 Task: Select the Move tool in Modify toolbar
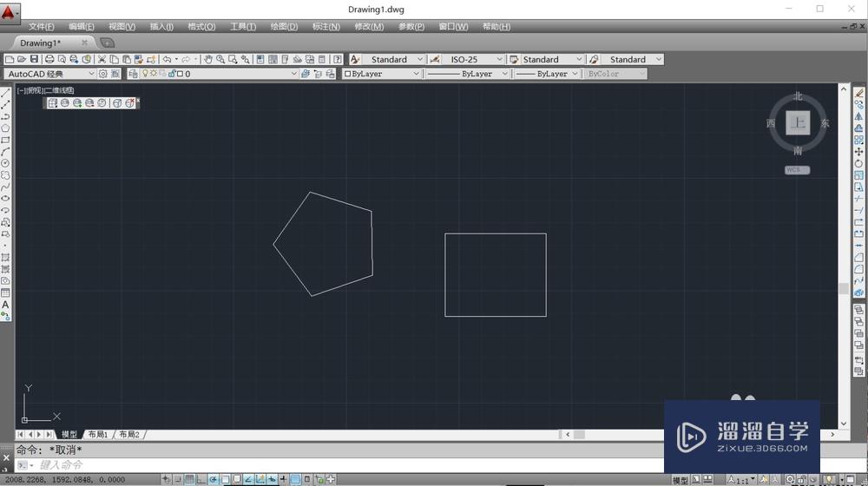coord(858,152)
